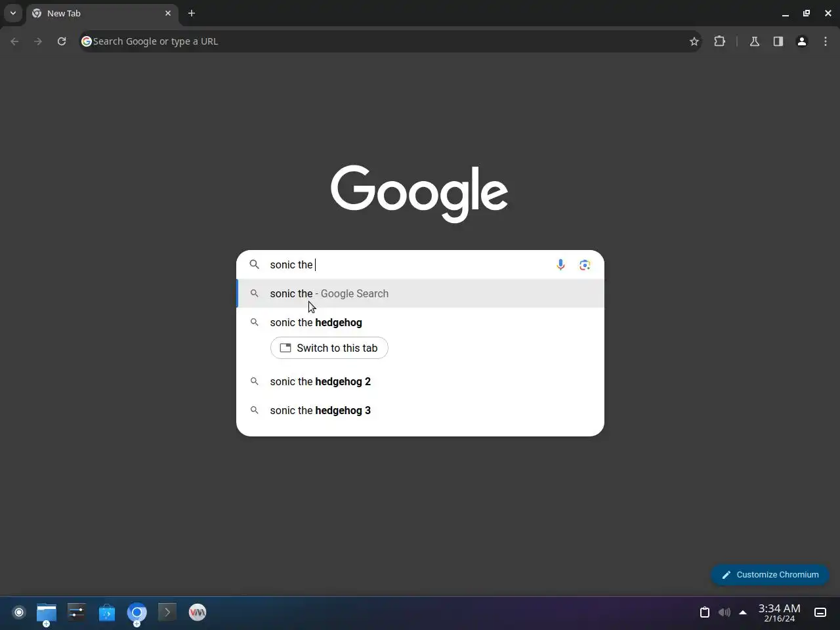The width and height of the screenshot is (840, 630).
Task: Open Chrome Labs flask icon
Action: click(755, 41)
